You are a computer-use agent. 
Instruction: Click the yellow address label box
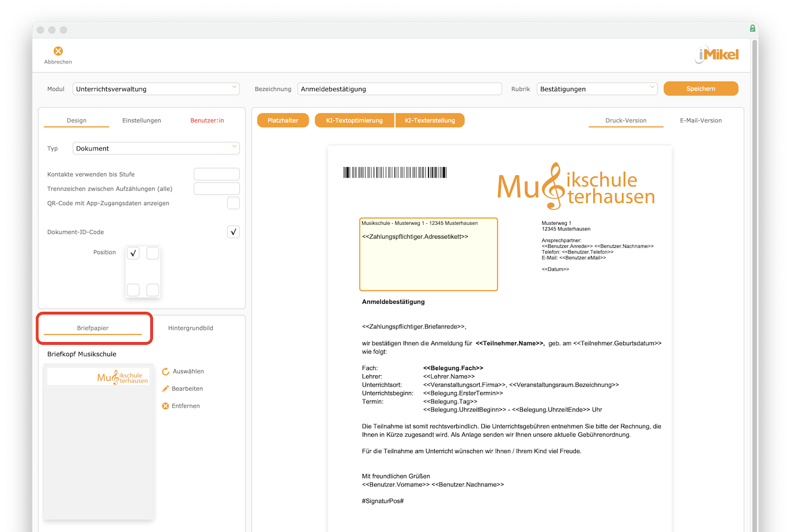tap(428, 254)
